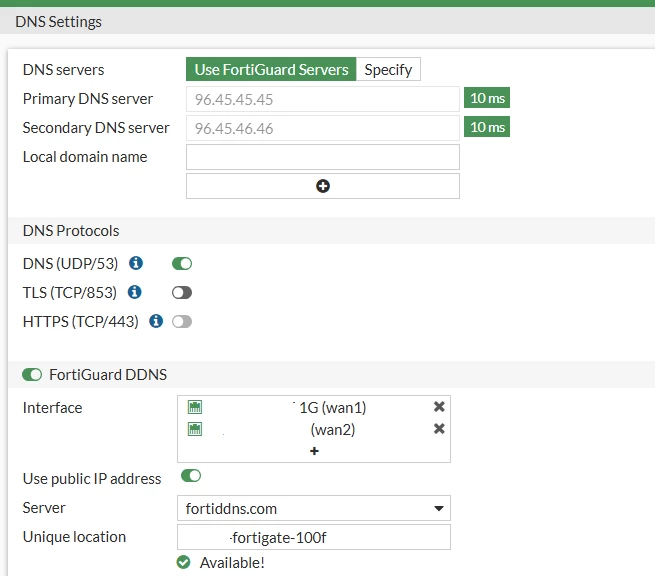Open info tooltip for HTTPS (TCP/443)
The width and height of the screenshot is (655, 576).
coord(156,321)
